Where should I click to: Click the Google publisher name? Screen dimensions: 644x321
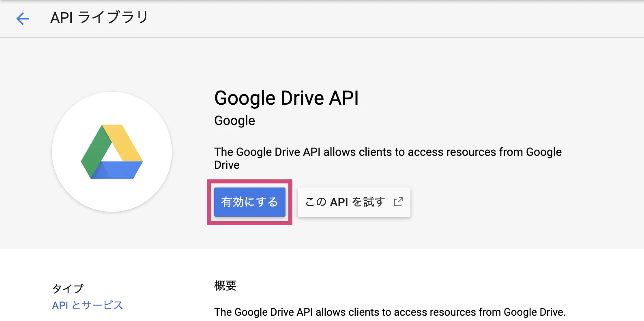234,121
